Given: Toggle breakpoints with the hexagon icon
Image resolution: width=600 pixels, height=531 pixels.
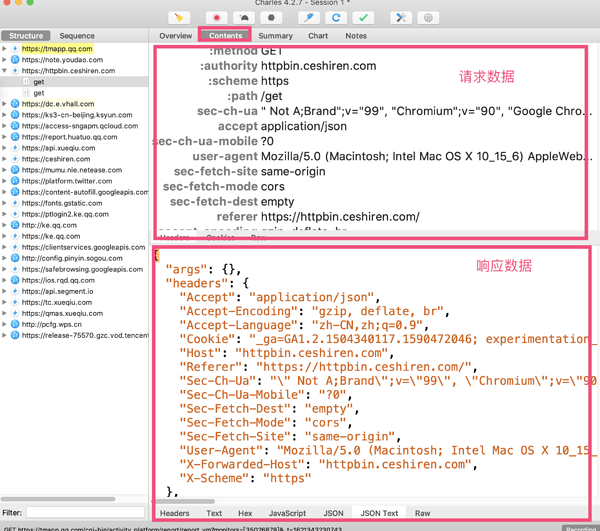Looking at the screenshot, I should [271, 17].
